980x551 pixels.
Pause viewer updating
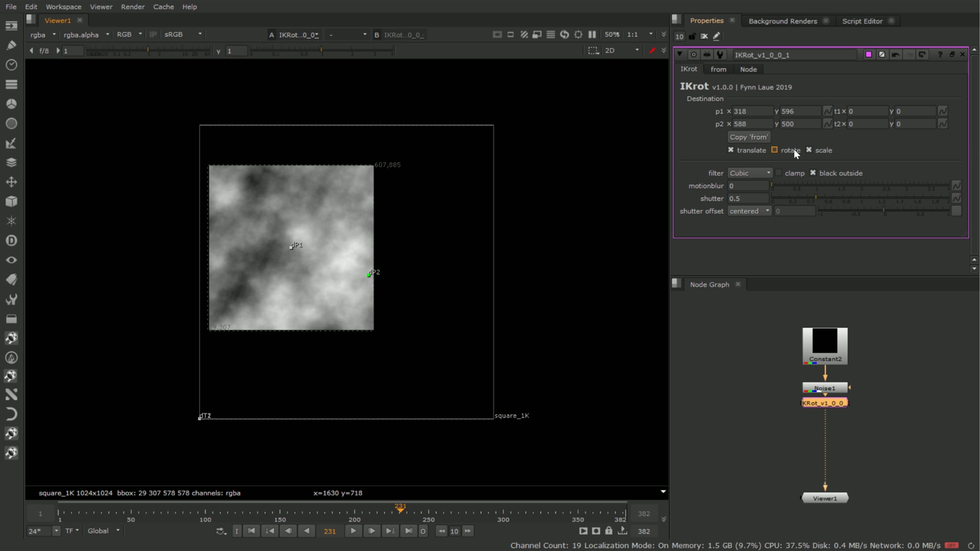[592, 35]
